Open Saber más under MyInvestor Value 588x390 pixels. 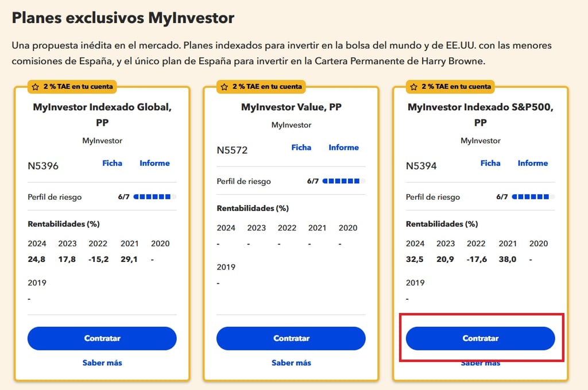tap(291, 362)
